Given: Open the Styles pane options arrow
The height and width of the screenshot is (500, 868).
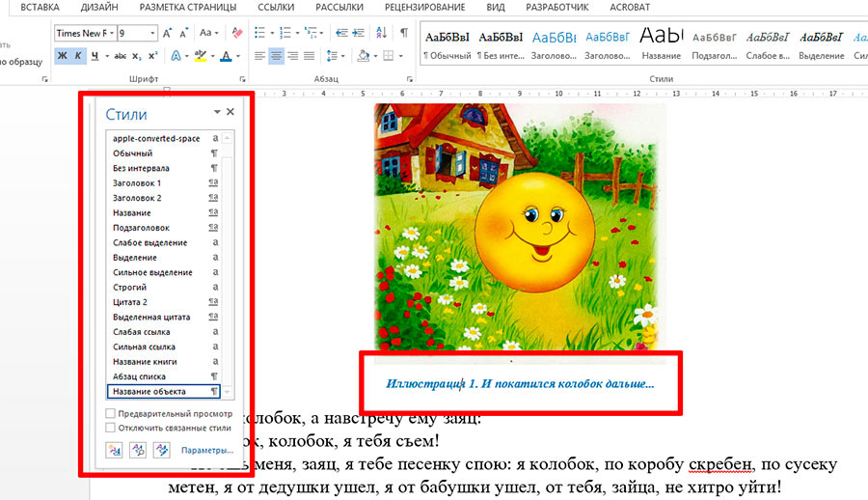Looking at the screenshot, I should click(x=217, y=113).
